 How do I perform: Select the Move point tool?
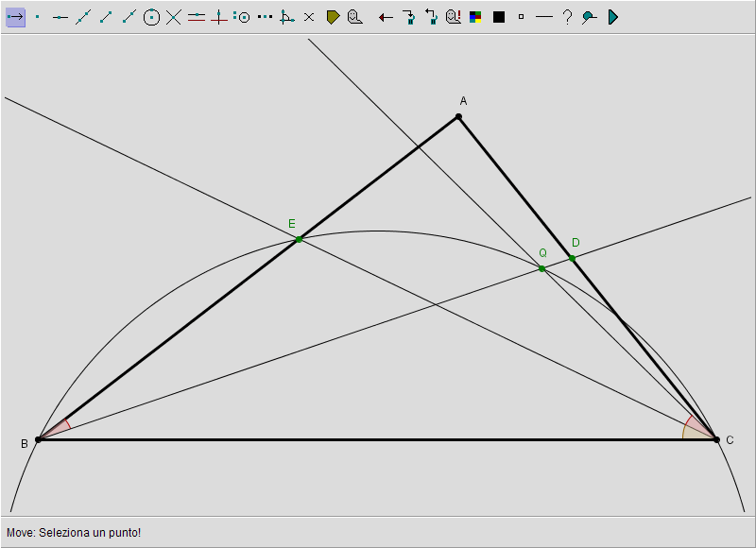[x=15, y=17]
